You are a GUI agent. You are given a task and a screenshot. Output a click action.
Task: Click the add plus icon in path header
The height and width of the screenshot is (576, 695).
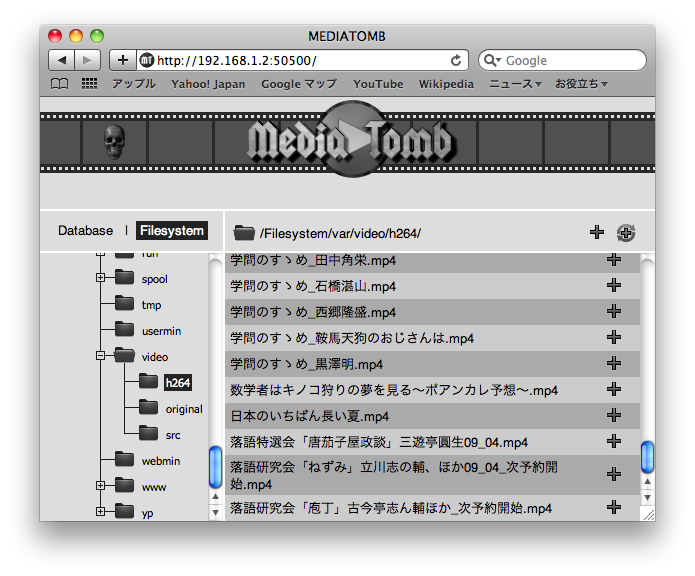click(597, 233)
